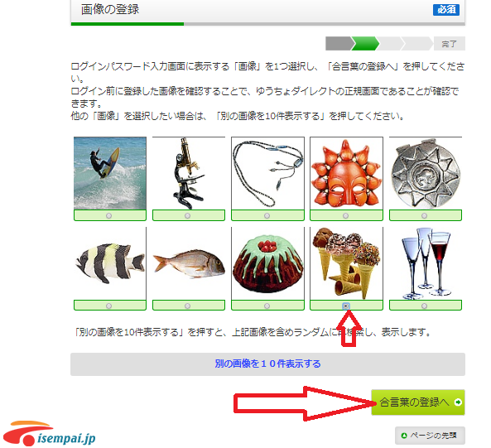Select the silver sun medallion radio button
The image size is (491, 448).
tap(424, 215)
